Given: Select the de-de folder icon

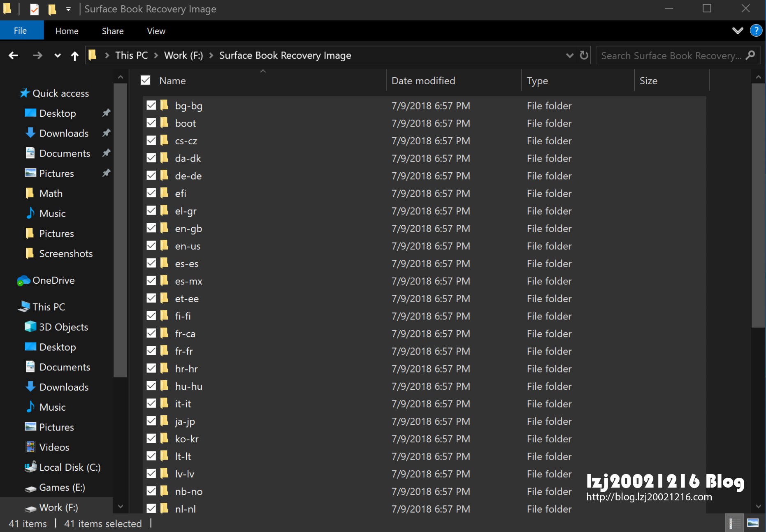Looking at the screenshot, I should click(x=165, y=176).
